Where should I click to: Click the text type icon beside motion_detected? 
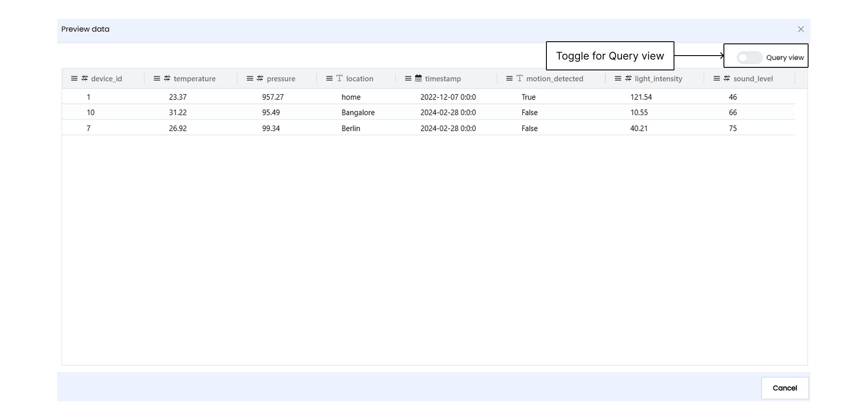coord(519,78)
